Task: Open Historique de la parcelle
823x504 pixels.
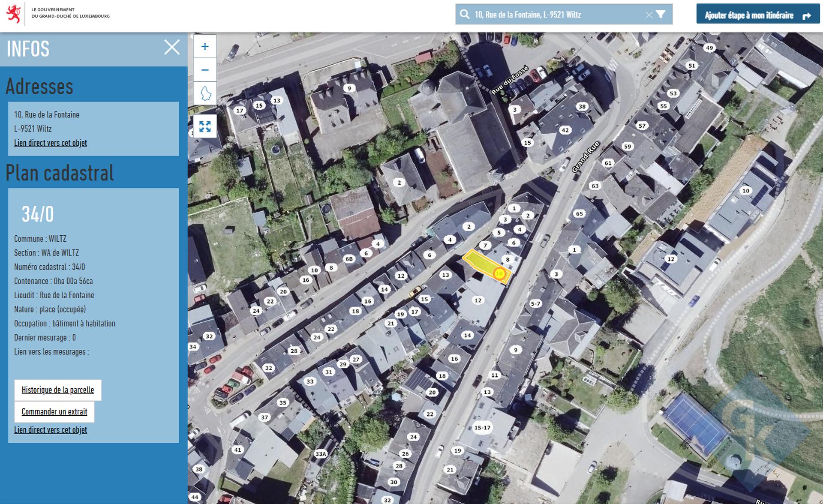Action: (58, 390)
